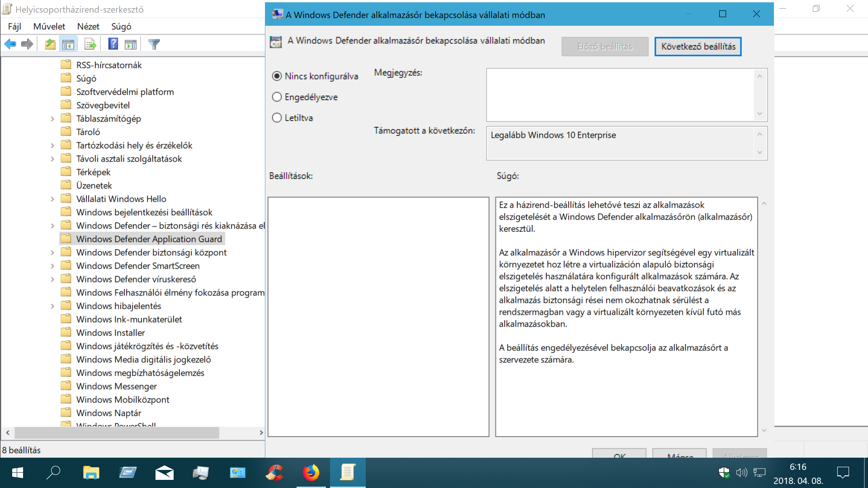Expand the Táblaszámítógép tree node
This screenshot has height=488, width=868.
pos(52,119)
